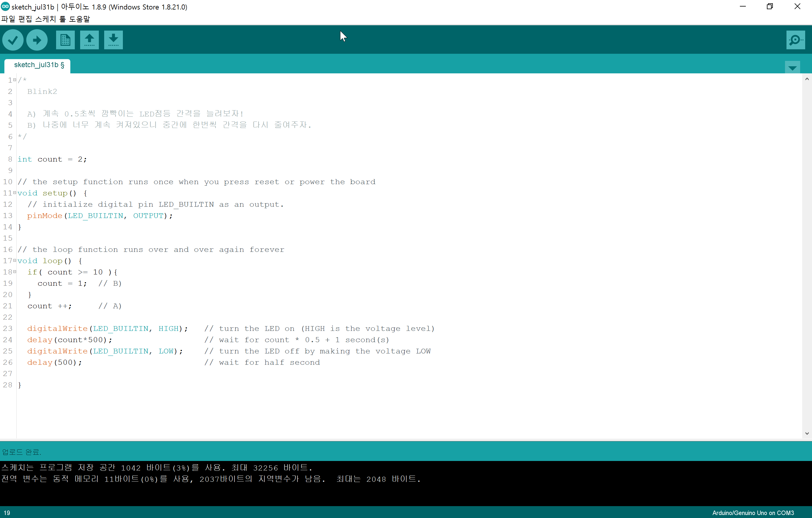Viewport: 812px width, 518px height.
Task: Collapse the setup() function fold marker
Action: (15, 193)
